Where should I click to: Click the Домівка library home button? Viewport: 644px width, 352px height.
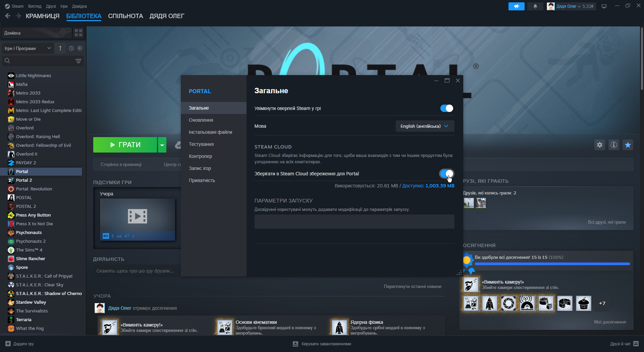tap(37, 33)
